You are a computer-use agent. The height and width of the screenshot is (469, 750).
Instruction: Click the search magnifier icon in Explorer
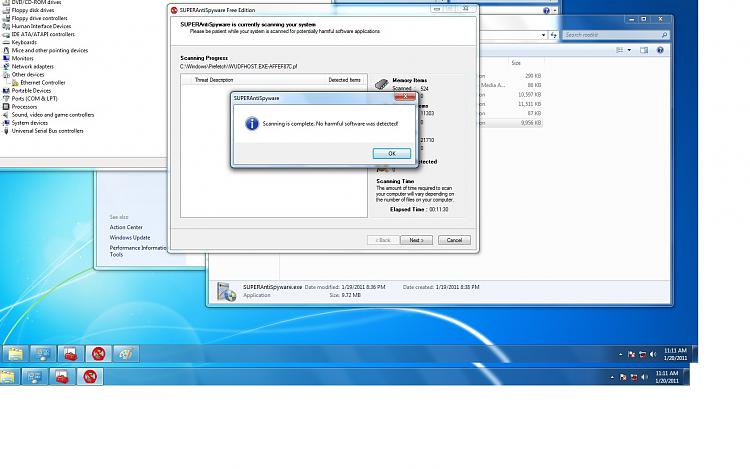664,35
